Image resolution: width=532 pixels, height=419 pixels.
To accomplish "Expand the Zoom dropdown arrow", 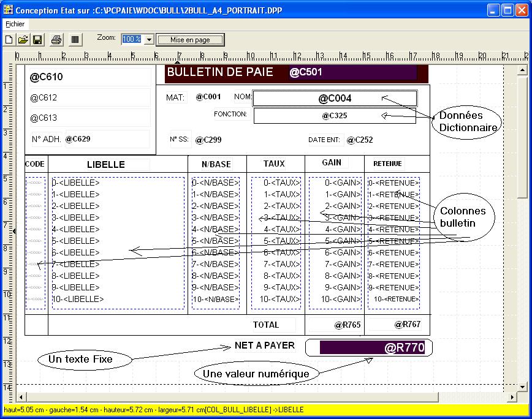I will (x=148, y=39).
